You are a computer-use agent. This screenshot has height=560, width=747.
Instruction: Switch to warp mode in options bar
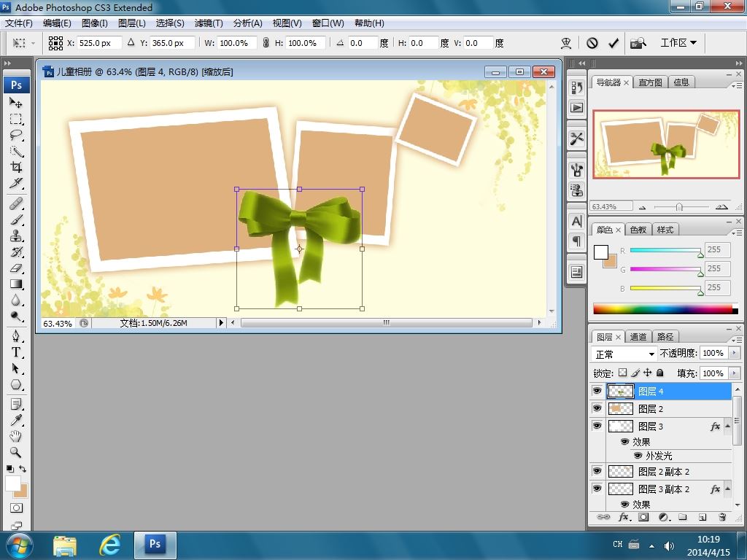tap(565, 43)
